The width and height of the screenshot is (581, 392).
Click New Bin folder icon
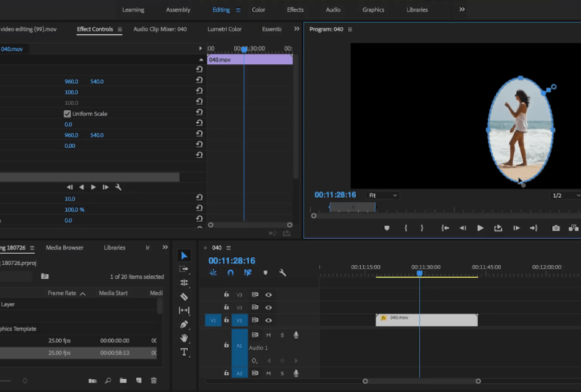[x=123, y=380]
